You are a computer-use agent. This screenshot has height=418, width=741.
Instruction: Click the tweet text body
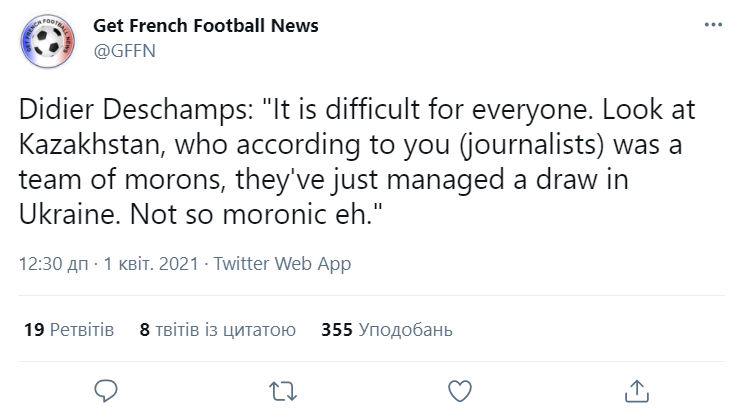pos(357,162)
